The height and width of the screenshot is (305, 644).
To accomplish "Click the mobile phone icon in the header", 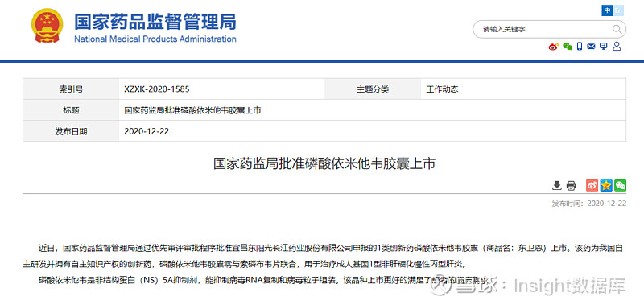I will pyautogui.click(x=580, y=47).
